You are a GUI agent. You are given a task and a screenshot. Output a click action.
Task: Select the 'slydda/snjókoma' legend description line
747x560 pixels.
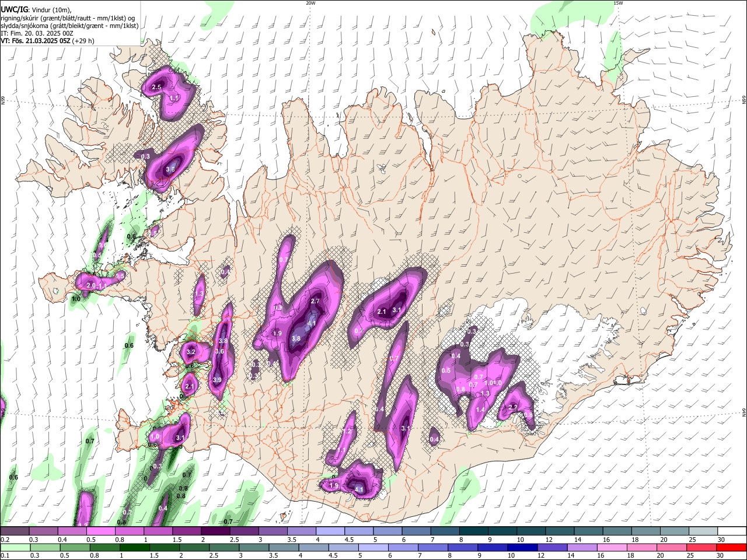pyautogui.click(x=69, y=26)
